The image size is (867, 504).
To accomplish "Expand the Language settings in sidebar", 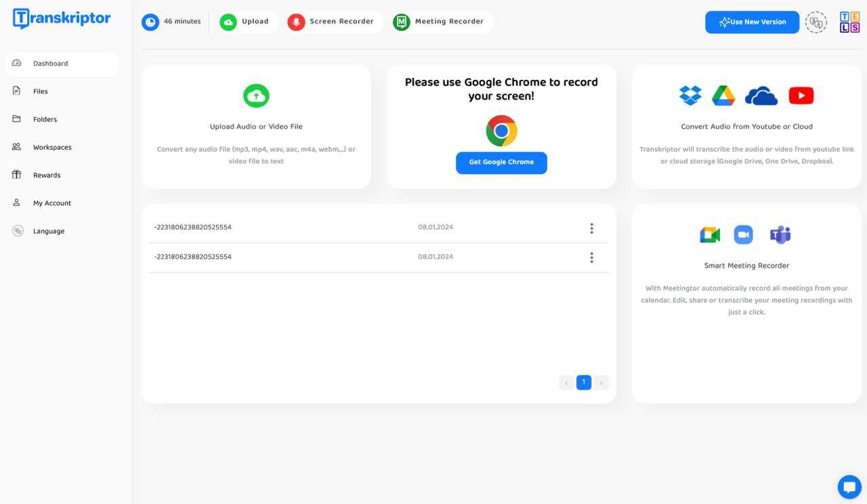I will click(48, 230).
